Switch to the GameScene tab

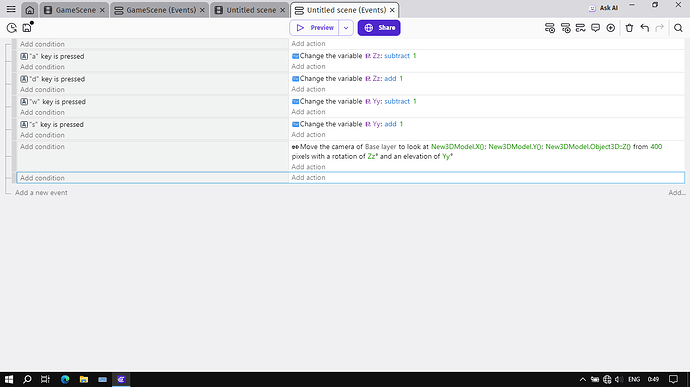point(75,10)
